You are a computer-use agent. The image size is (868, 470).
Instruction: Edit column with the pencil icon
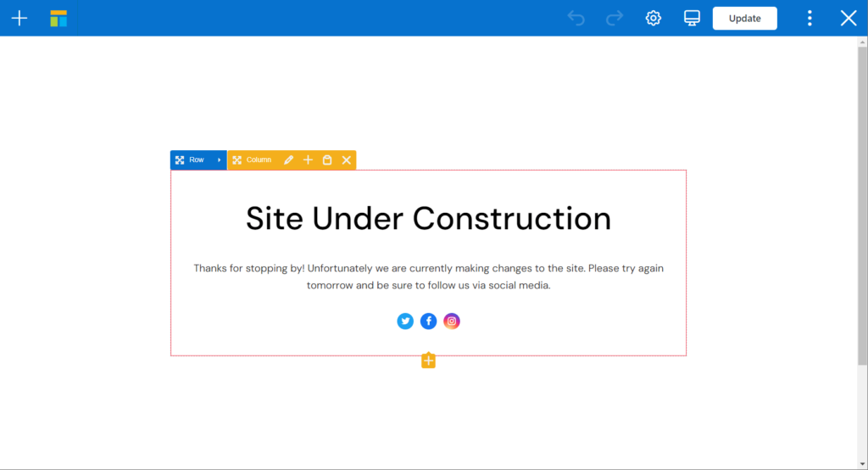[x=288, y=160]
